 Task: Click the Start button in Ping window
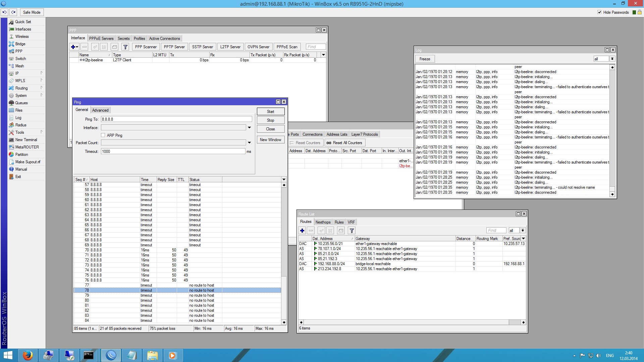point(271,112)
